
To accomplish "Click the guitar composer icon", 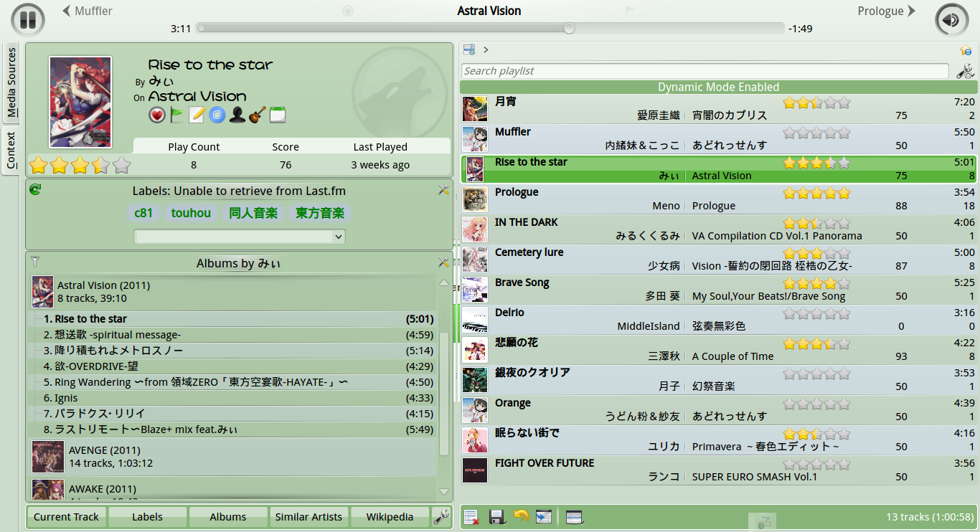I will tap(257, 115).
